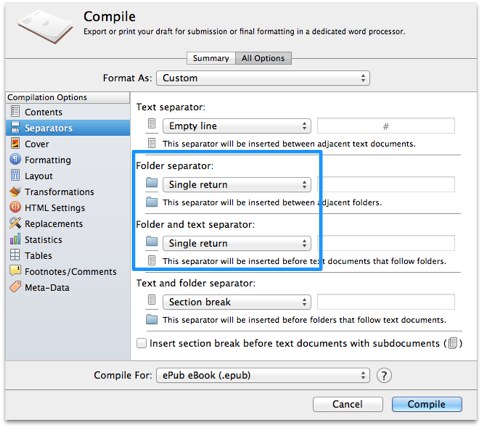Screen dimensions: 482x428
Task: Click the Cancel button
Action: tap(348, 404)
